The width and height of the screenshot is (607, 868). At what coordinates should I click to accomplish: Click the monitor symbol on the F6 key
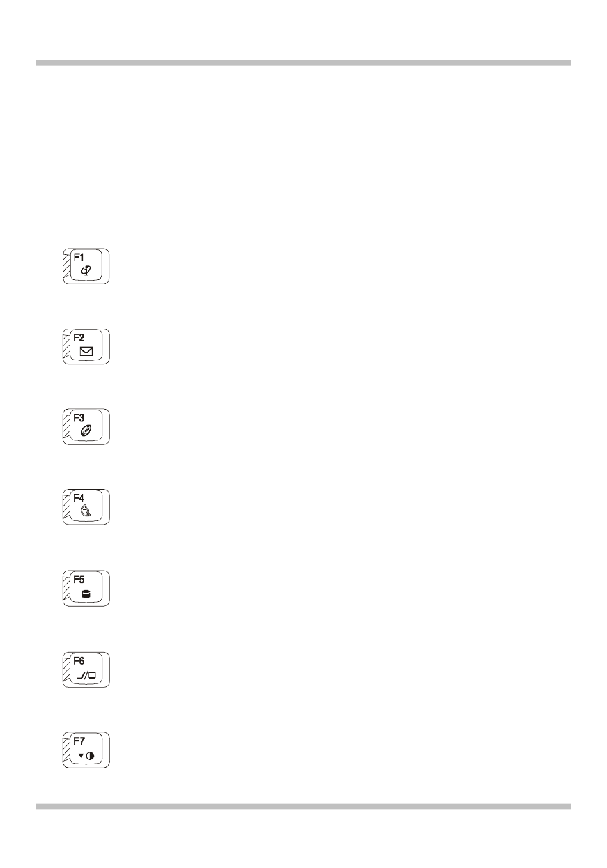(92, 675)
